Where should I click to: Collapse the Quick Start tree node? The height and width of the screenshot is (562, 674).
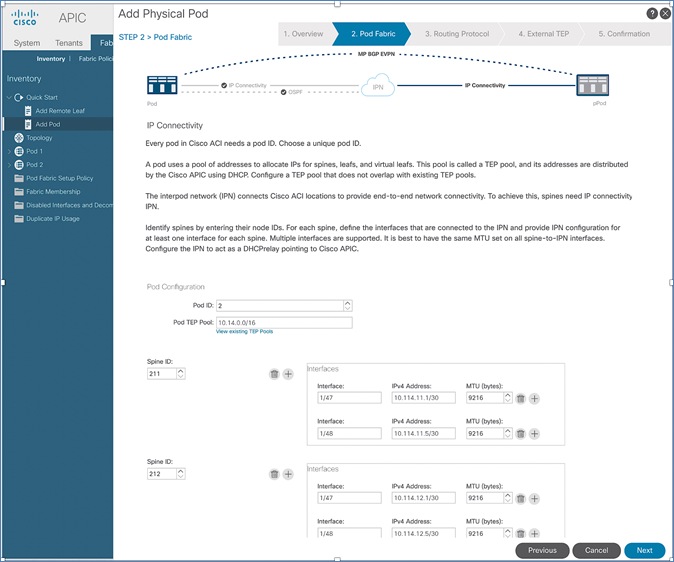tap(9, 98)
